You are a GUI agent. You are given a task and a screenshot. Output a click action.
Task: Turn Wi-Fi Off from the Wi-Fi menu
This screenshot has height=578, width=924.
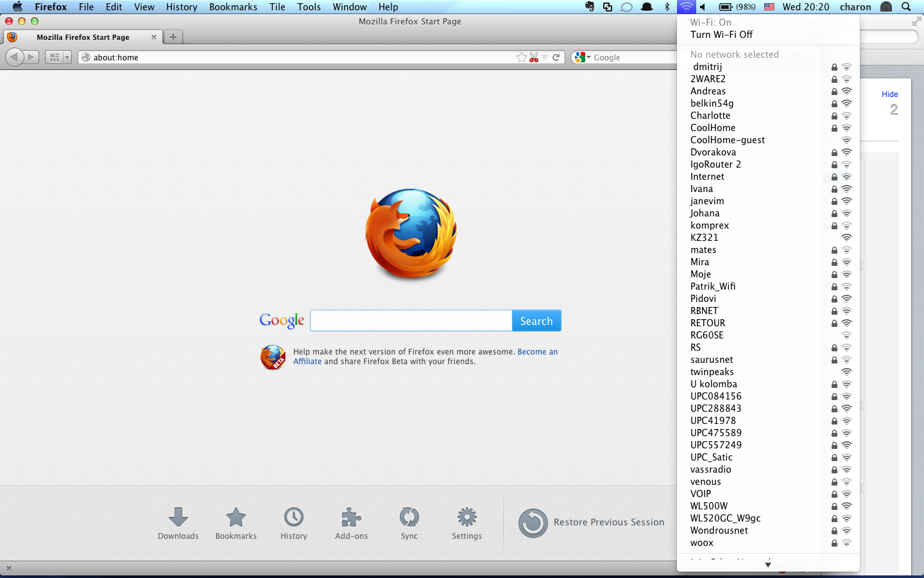tap(721, 35)
